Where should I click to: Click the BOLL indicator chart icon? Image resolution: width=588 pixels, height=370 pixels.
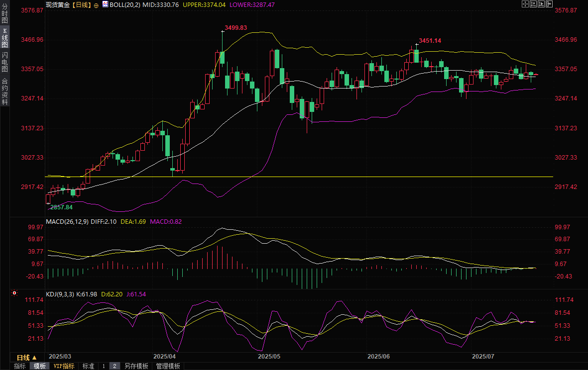point(105,4)
